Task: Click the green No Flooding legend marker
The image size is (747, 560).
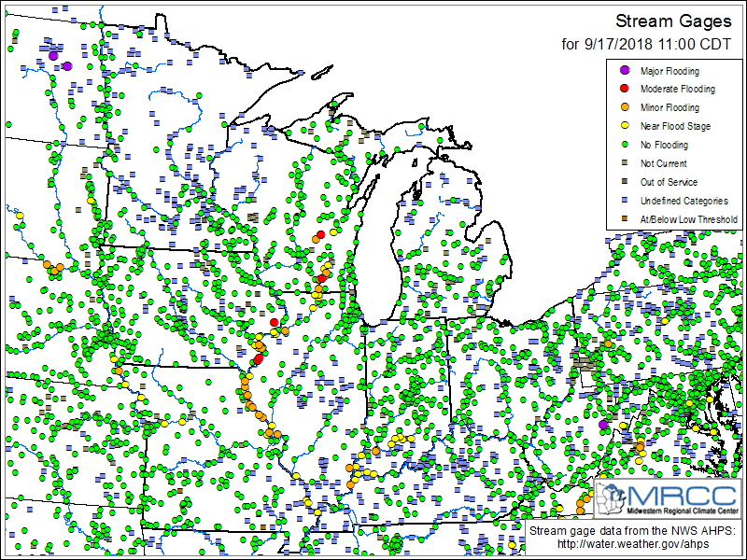Action: point(625,145)
